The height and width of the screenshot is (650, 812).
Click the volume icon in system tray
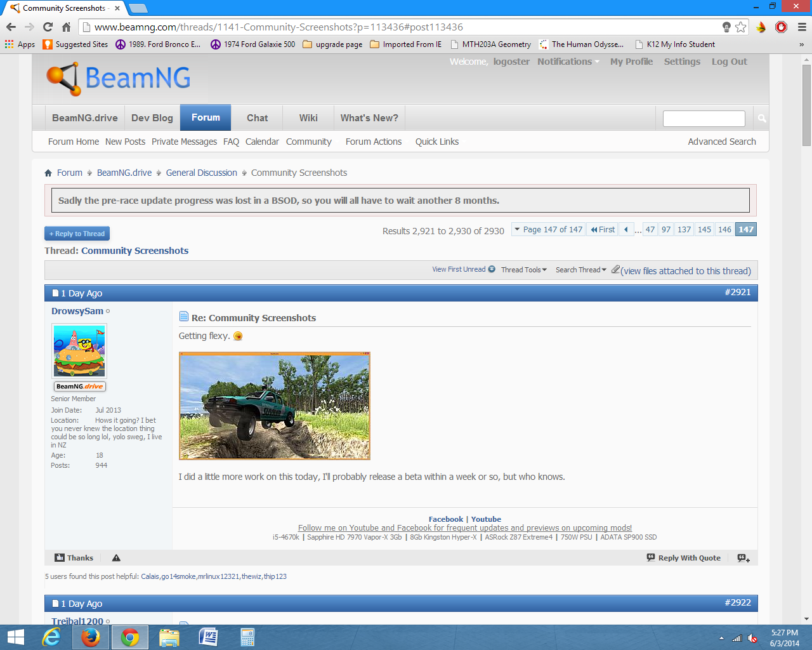752,638
